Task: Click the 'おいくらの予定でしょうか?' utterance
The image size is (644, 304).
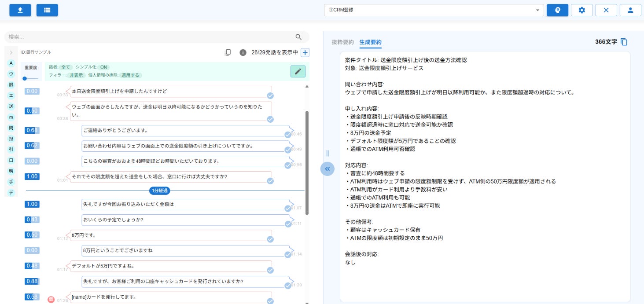Action: [185, 220]
